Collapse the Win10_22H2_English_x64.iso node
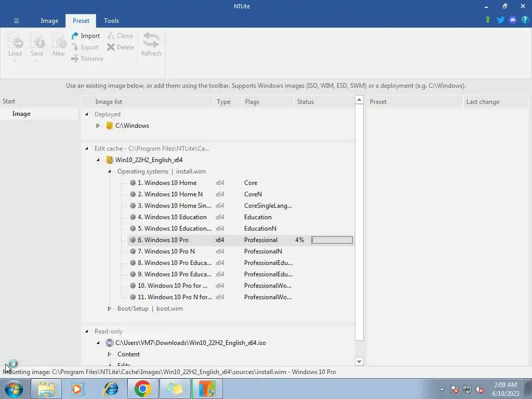Viewport: 532px width, 399px height. point(98,343)
